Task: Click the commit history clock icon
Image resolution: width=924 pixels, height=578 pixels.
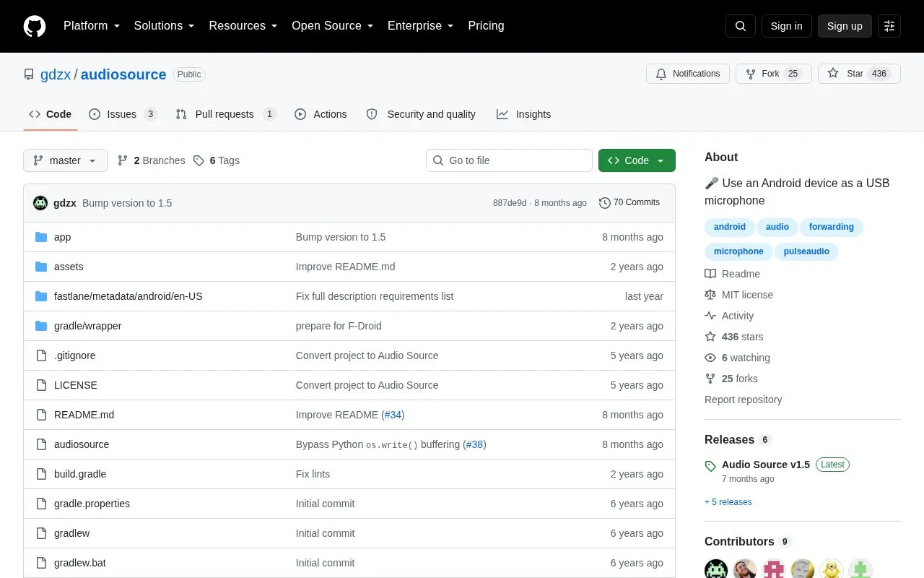Action: point(605,203)
